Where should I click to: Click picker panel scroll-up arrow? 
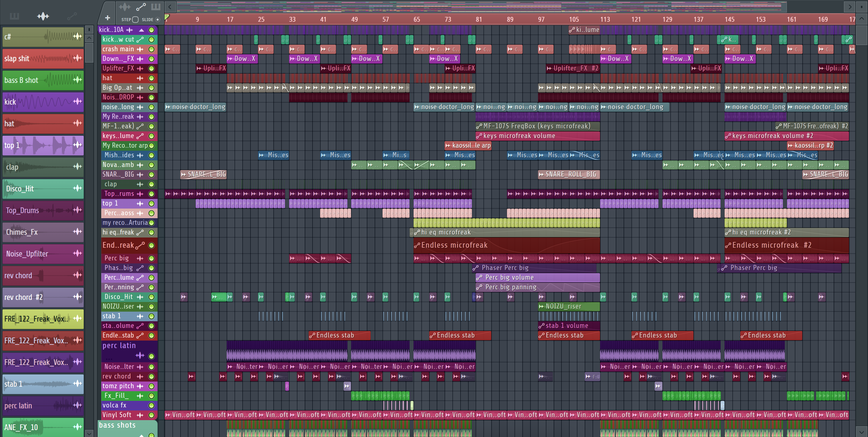tap(89, 38)
